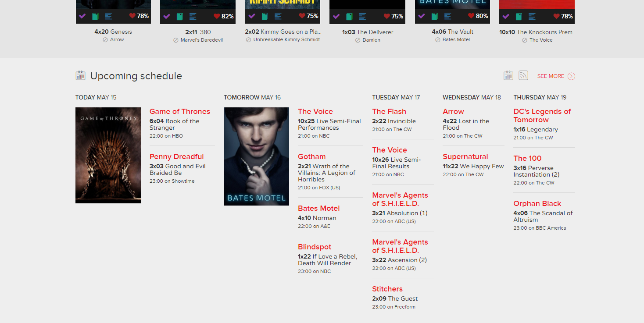Collect Damien 1x03 The Deliverer
The height and width of the screenshot is (323, 644).
pyautogui.click(x=349, y=16)
